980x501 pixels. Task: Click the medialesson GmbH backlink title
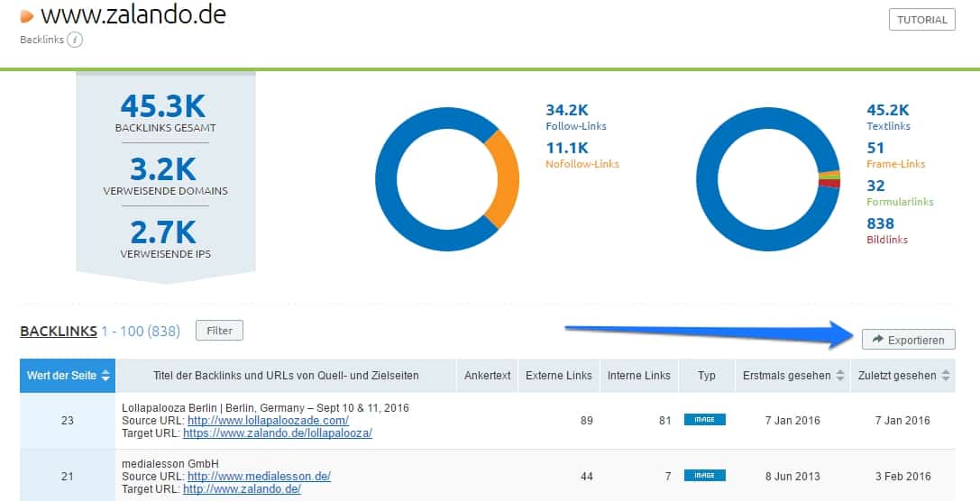coord(170,463)
